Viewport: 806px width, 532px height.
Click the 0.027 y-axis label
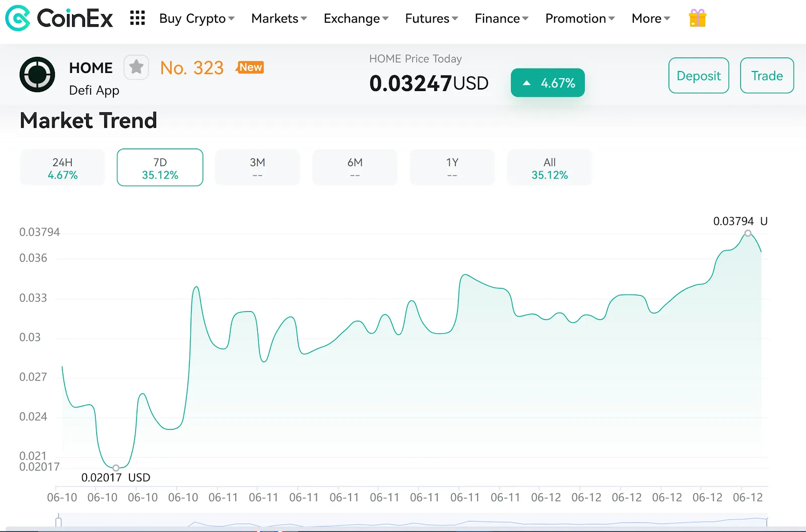[33, 377]
